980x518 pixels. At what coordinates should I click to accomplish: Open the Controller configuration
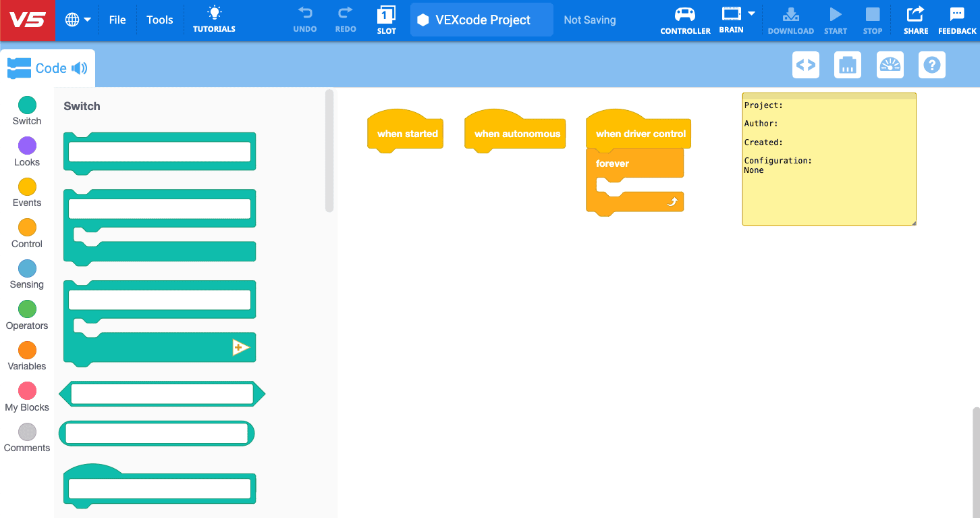click(684, 20)
